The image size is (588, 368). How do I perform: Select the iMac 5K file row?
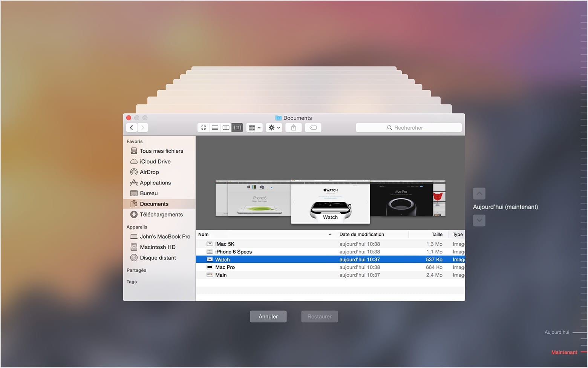[x=330, y=244]
